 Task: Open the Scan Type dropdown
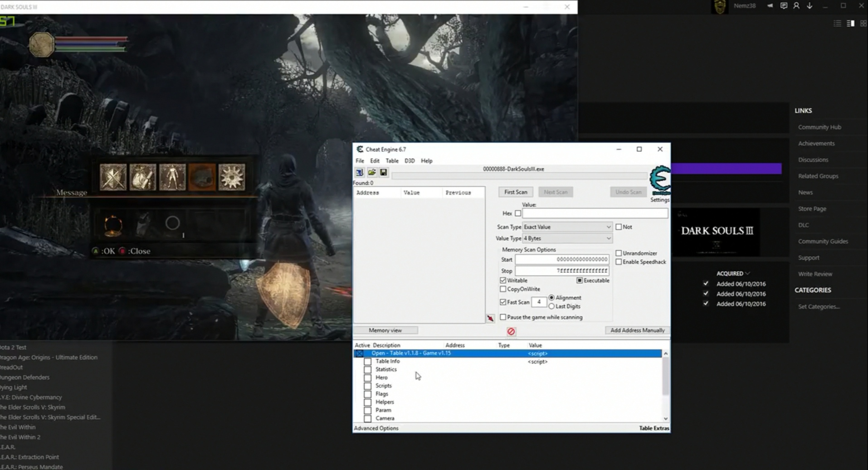tap(567, 227)
